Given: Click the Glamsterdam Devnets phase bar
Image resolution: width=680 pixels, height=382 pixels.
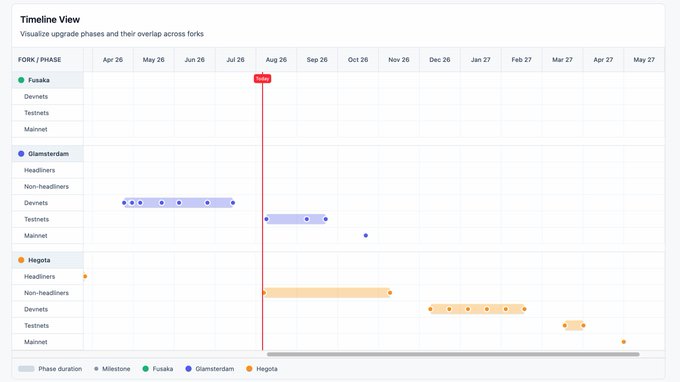Looking at the screenshot, I should [179, 202].
